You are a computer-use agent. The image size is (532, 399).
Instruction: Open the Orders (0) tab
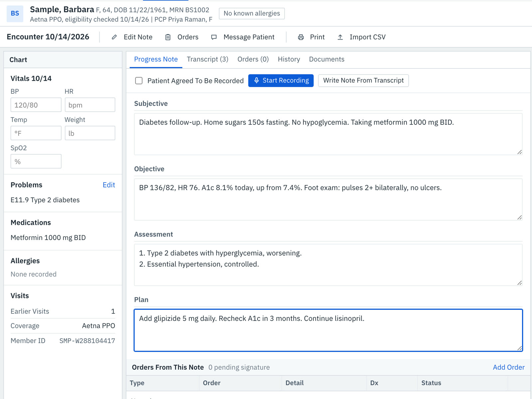(x=253, y=59)
